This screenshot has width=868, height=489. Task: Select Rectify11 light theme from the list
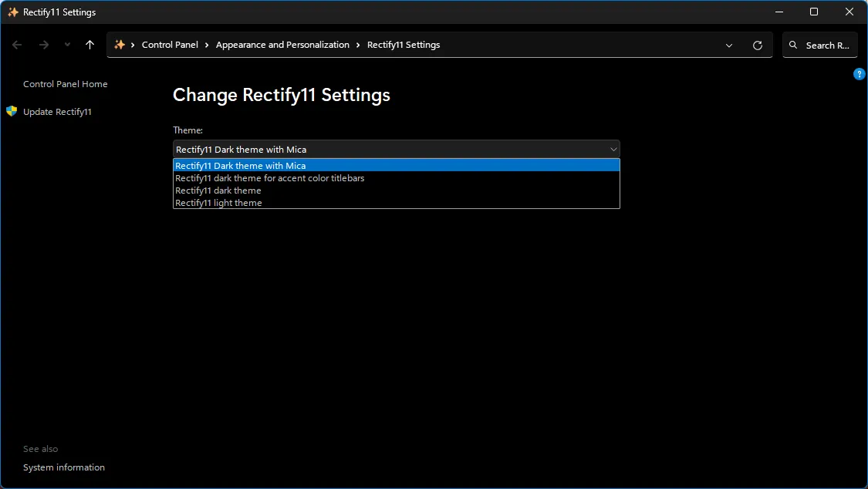coord(218,202)
